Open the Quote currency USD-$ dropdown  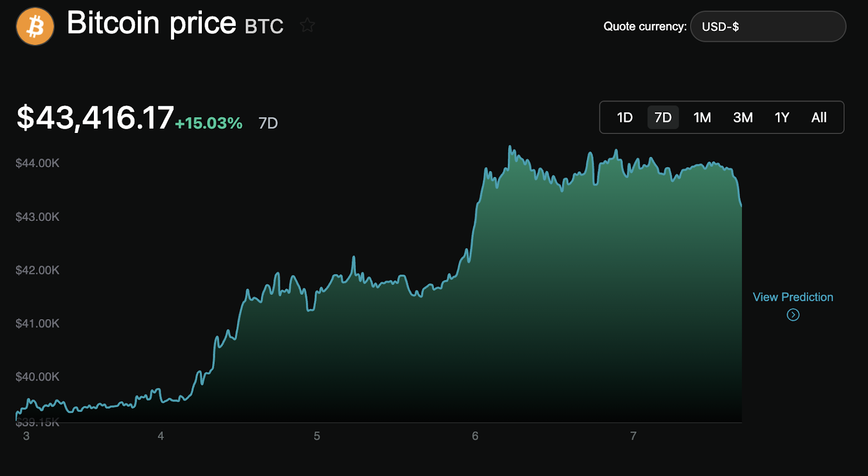click(768, 27)
